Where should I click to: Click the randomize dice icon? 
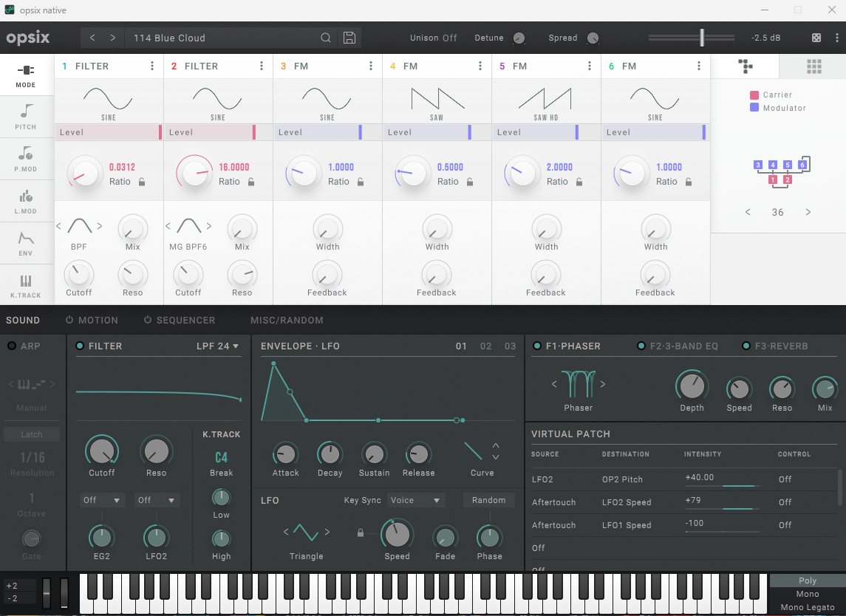coord(816,38)
